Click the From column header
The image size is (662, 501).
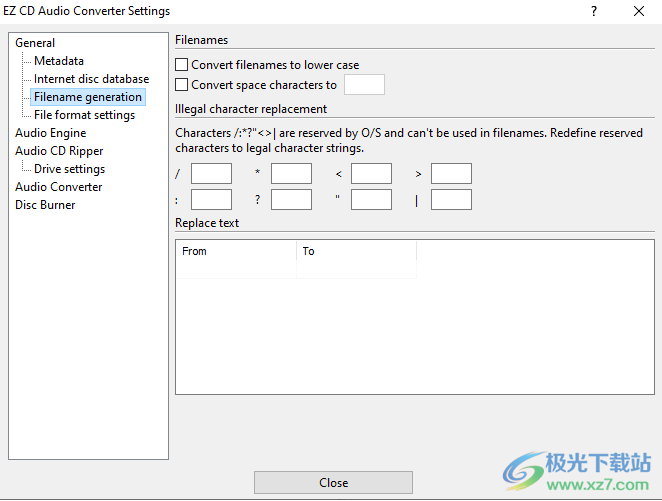236,251
